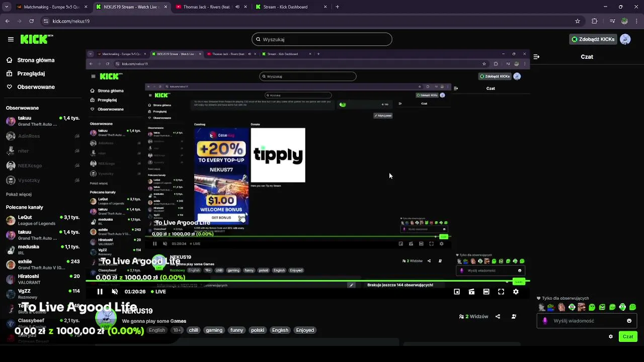Select the Enjoyed tag
The image size is (644, 362).
[x=305, y=330]
